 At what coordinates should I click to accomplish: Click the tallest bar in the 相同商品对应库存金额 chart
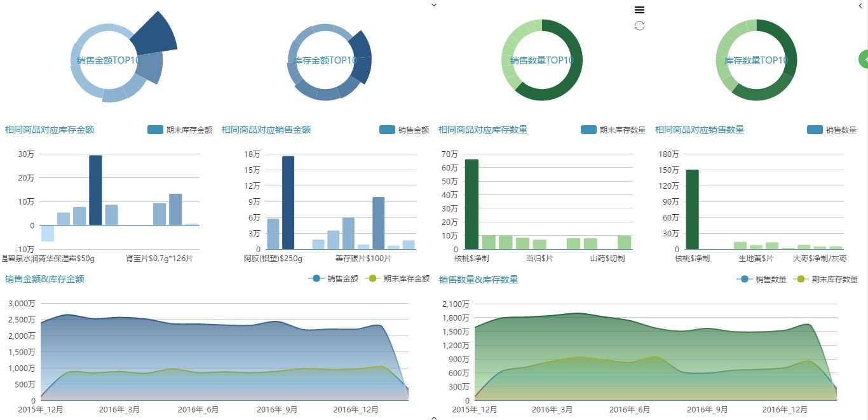[95, 190]
